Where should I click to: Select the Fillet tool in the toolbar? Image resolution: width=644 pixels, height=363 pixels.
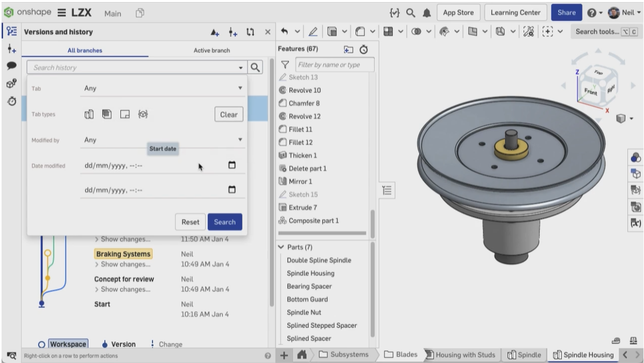coord(361,32)
